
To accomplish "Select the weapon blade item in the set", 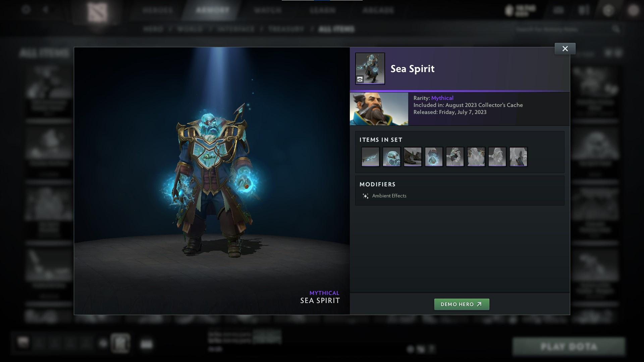I will (370, 157).
